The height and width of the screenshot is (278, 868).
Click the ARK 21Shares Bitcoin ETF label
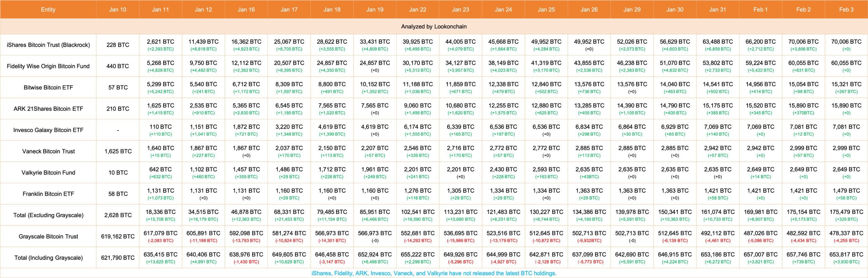coord(48,109)
